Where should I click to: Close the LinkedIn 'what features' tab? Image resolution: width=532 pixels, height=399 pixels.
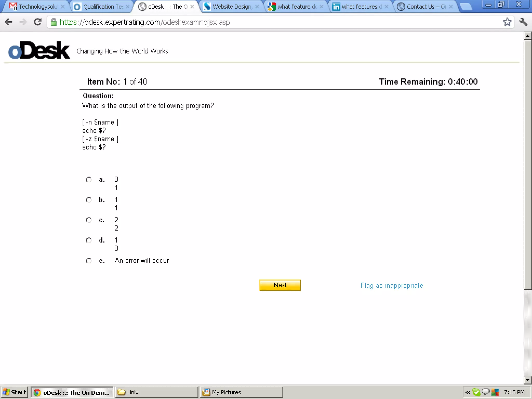387,7
